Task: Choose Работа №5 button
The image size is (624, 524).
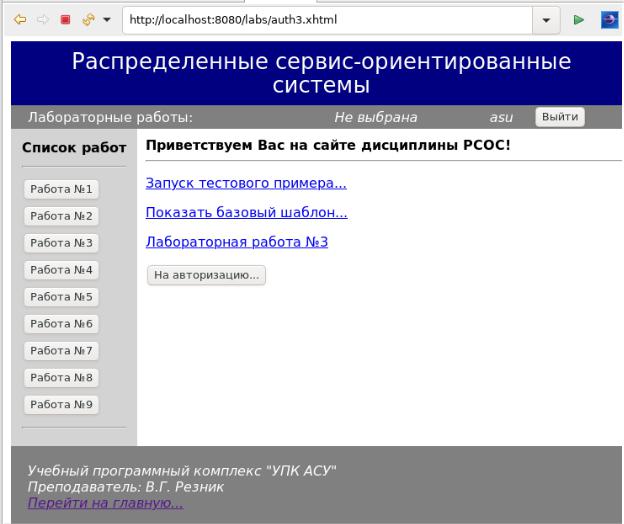Action: click(61, 297)
